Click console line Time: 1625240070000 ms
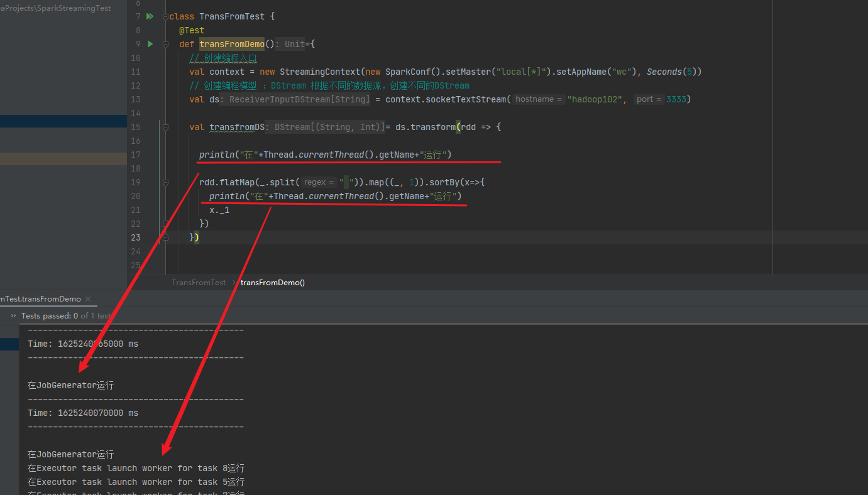 pyautogui.click(x=83, y=413)
